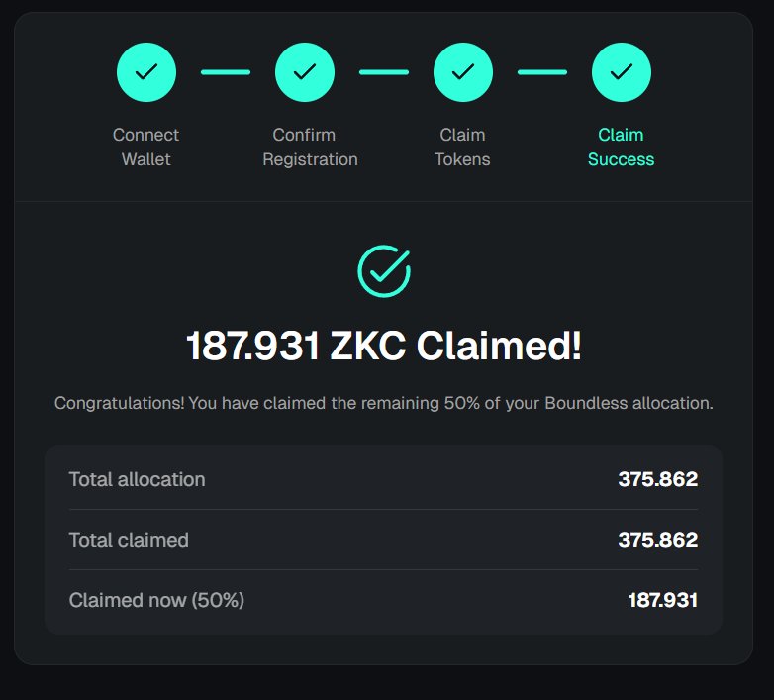Click the Total claimed row label
The height and width of the screenshot is (700, 774).
129,540
